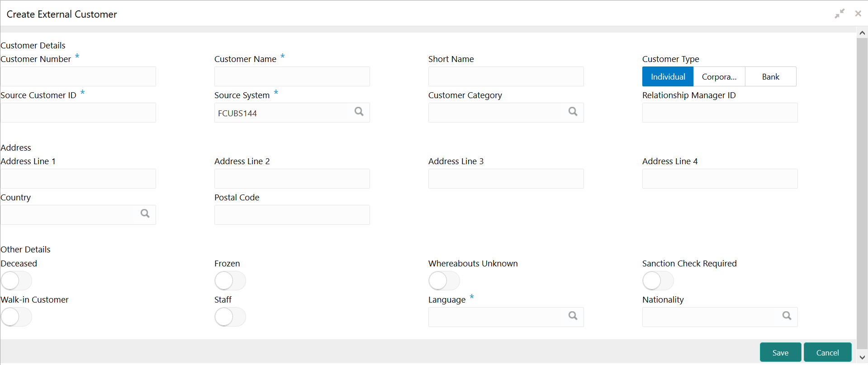Screen dimensions: 868x365
Task: Click the Source Customer ID field
Action: [x=78, y=113]
